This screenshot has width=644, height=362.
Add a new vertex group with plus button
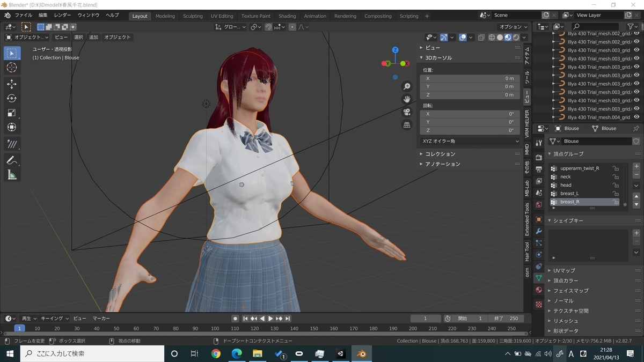636,167
